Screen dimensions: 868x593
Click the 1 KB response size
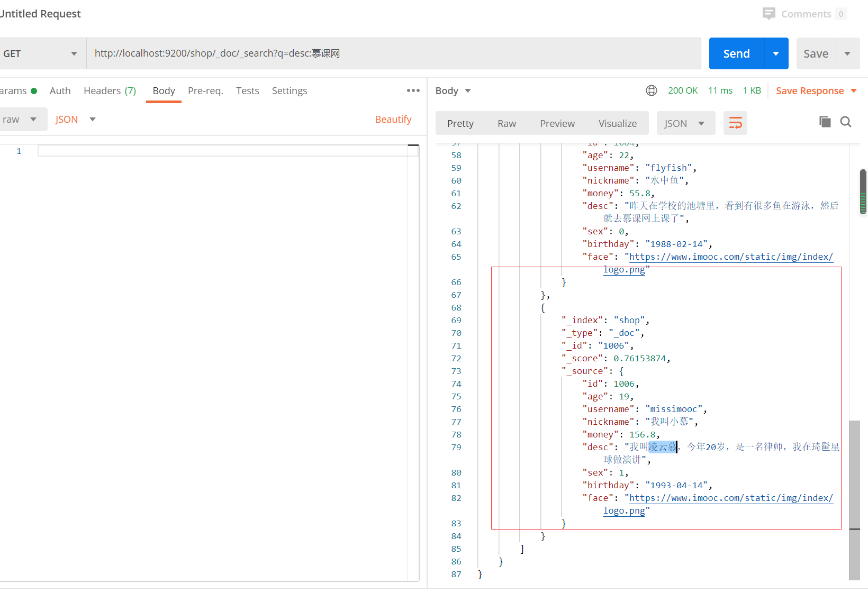pyautogui.click(x=752, y=90)
